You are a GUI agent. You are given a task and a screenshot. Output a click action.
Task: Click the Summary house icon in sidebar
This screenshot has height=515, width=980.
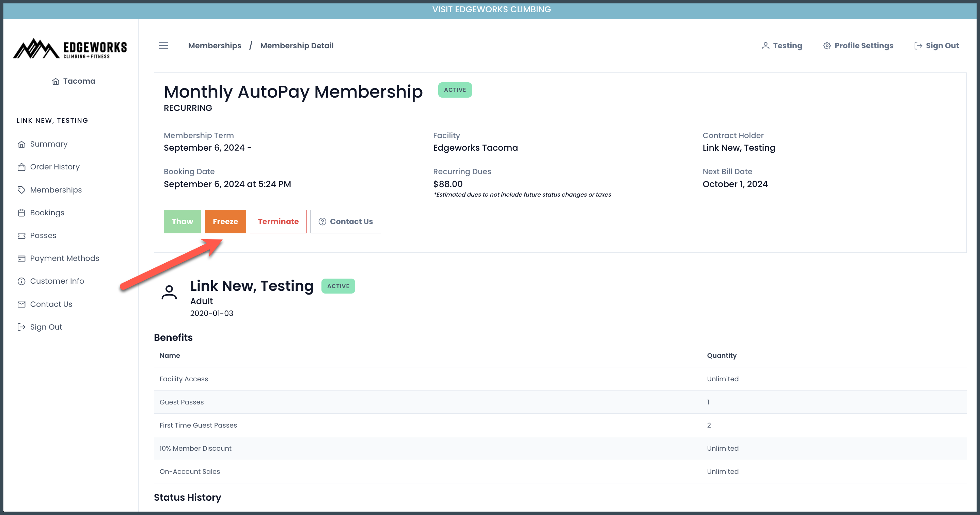(21, 144)
